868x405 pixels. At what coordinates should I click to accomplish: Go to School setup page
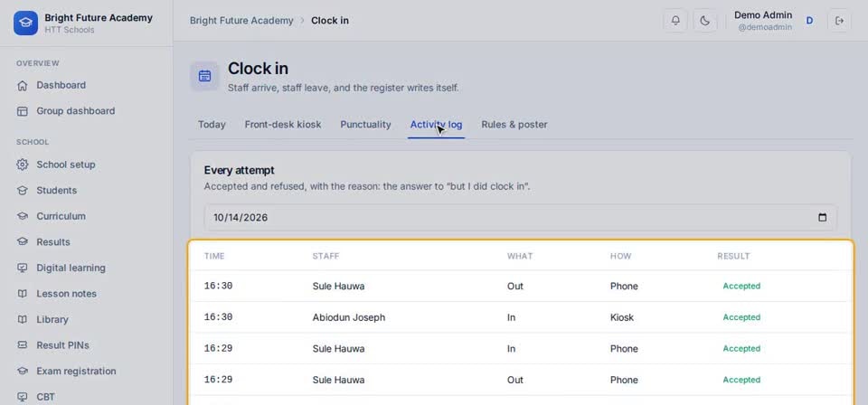pos(66,165)
